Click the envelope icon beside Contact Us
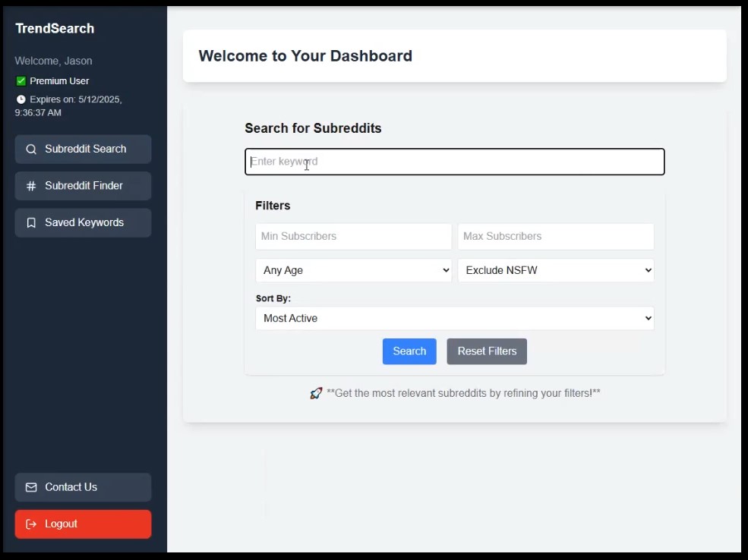 pyautogui.click(x=31, y=487)
